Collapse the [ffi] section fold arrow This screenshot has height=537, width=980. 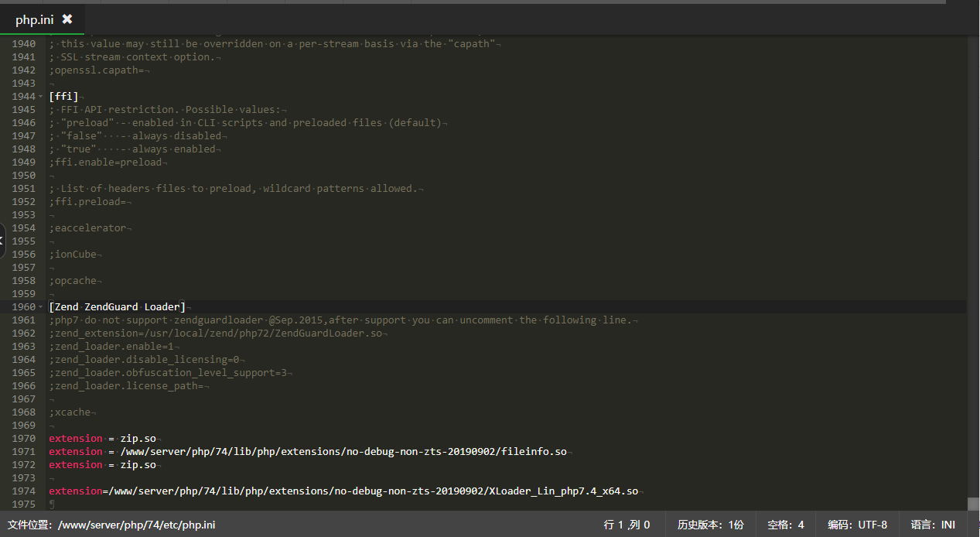tap(40, 97)
